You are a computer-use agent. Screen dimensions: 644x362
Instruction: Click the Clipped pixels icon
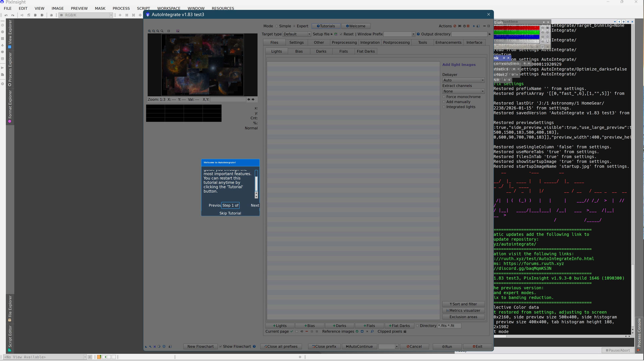[405, 331]
